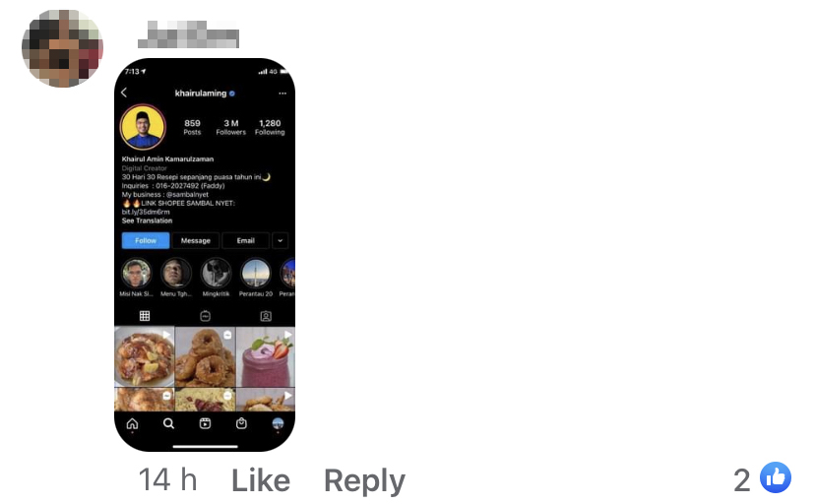Open the Instagram home icon
The height and width of the screenshot is (504, 815).
click(133, 424)
